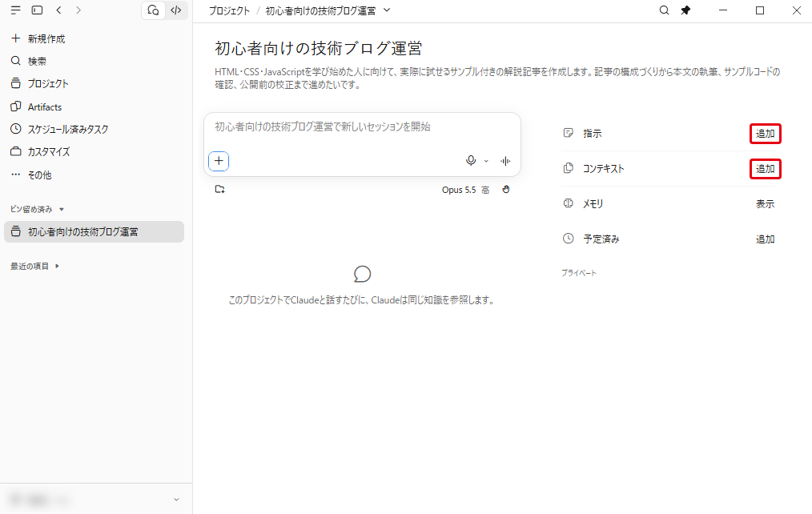Click the hand permission icon below the prompt box
Viewport: 812px width, 514px height.
point(506,190)
